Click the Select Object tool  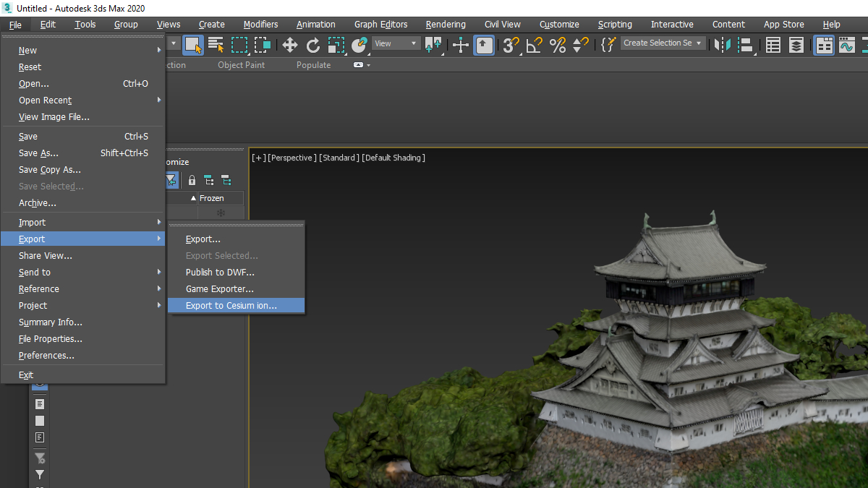193,46
